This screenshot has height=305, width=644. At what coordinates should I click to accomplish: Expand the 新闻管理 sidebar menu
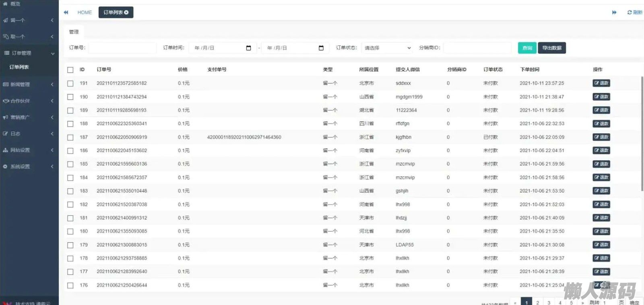click(28, 84)
